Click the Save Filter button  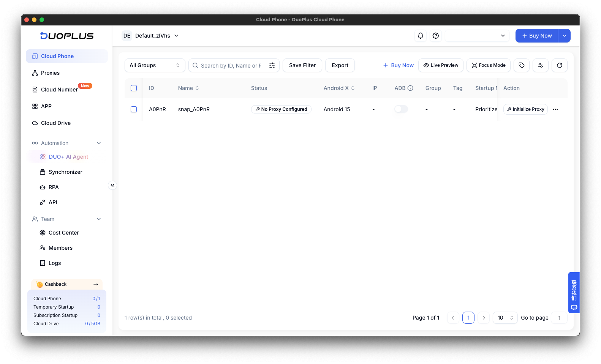pyautogui.click(x=302, y=65)
